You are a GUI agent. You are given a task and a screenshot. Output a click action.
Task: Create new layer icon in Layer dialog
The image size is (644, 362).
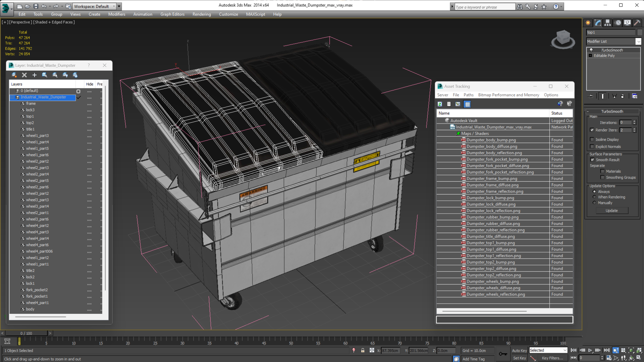tap(14, 75)
